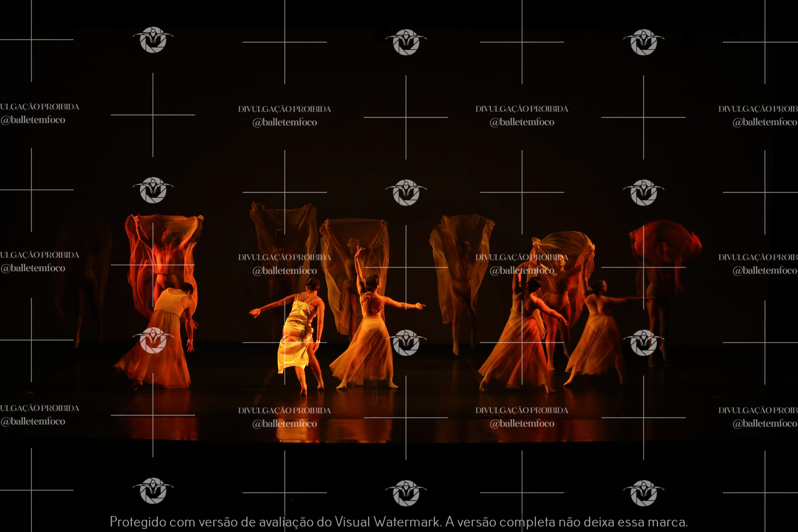
Task: Click the Visual Watermark notice text at the bottom
Action: [399, 521]
